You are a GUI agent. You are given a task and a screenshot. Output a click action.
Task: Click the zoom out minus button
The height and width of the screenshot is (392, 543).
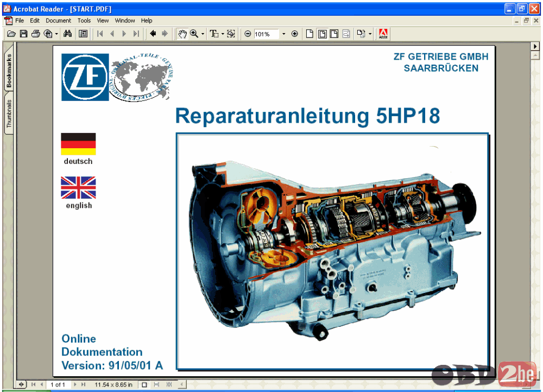click(248, 34)
